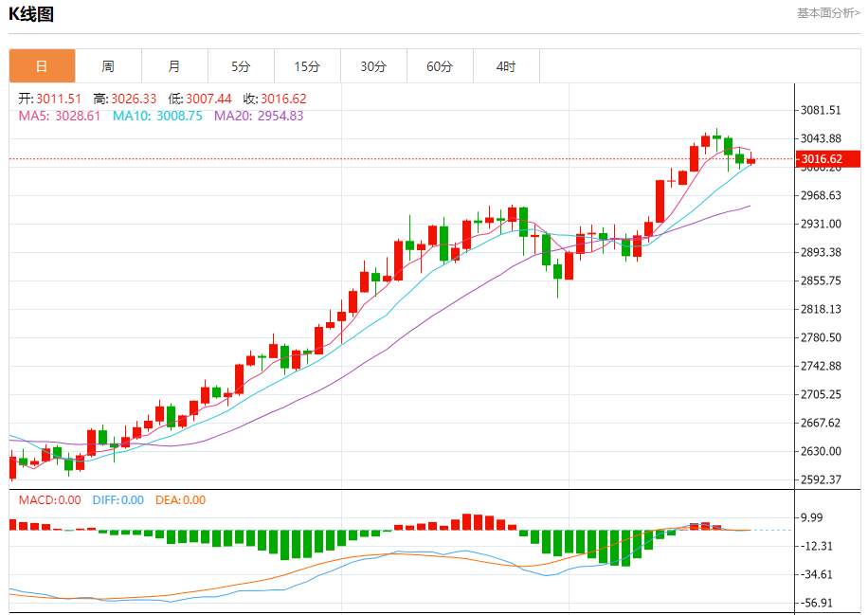The height and width of the screenshot is (615, 868).
Task: Click the MACD:0.00 indicator label
Action: point(49,499)
